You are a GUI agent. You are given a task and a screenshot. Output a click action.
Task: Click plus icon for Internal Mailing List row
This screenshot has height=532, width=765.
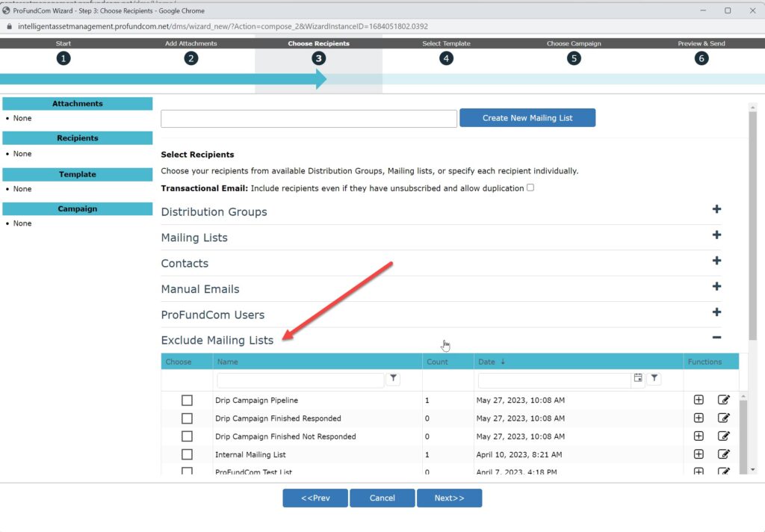[699, 454]
